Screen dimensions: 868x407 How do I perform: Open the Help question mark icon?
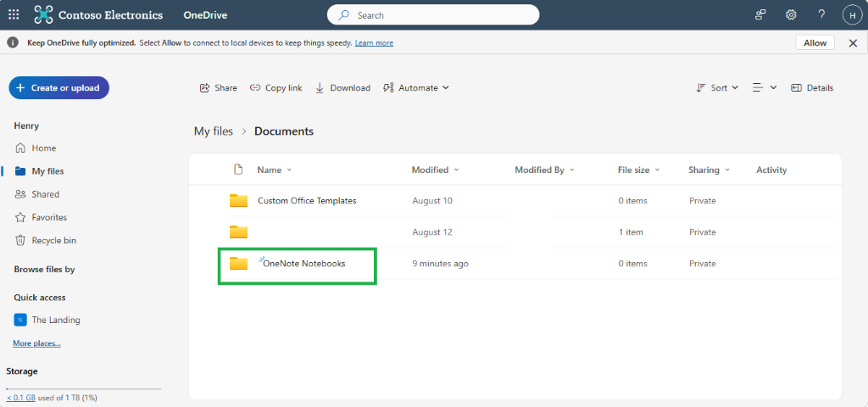click(822, 15)
